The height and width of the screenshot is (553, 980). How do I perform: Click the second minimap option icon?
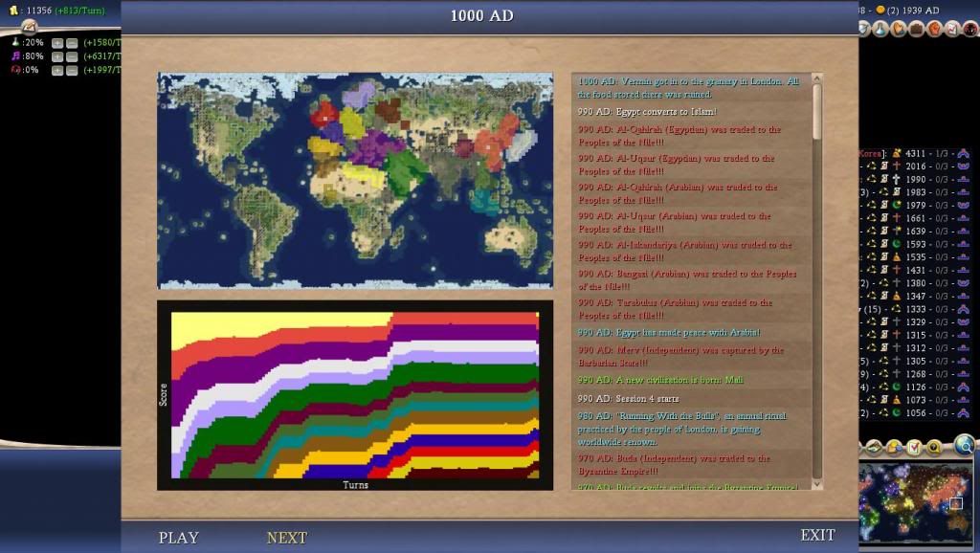tap(894, 447)
